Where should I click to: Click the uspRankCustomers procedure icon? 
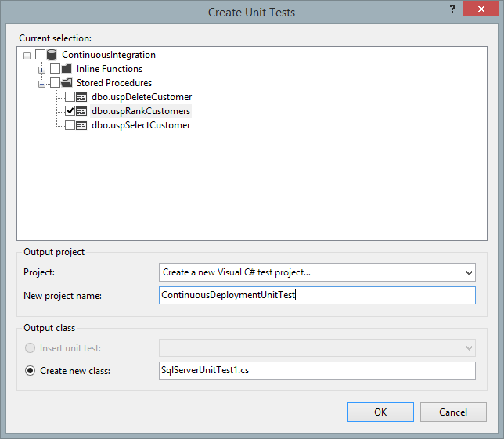81,111
